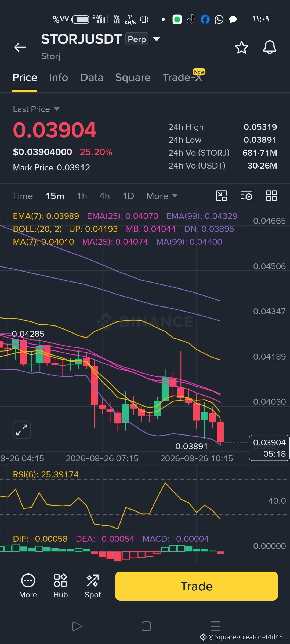Open the chart grid layout icon
The height and width of the screenshot is (644, 290).
(271, 196)
